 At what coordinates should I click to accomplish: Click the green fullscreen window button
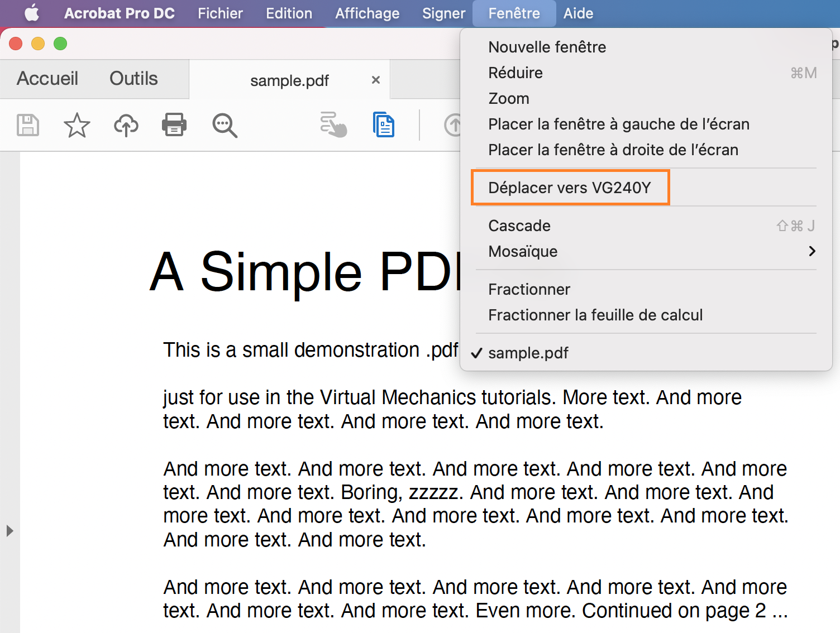(60, 44)
